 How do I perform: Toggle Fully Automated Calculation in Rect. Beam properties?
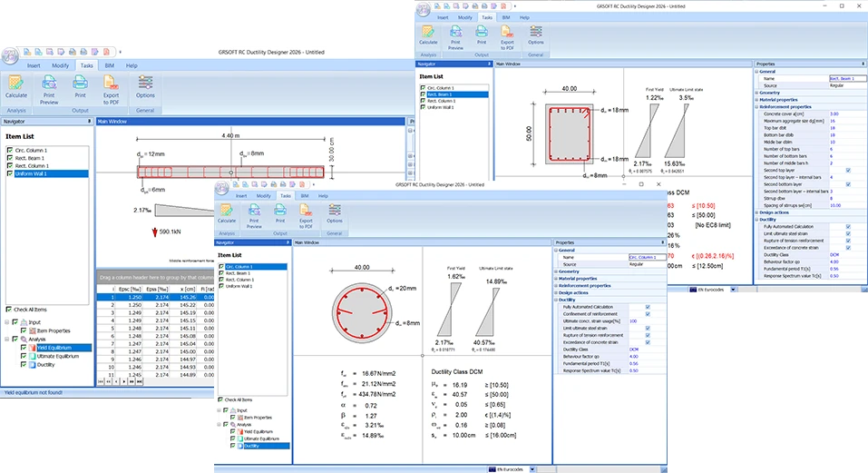tap(847, 226)
